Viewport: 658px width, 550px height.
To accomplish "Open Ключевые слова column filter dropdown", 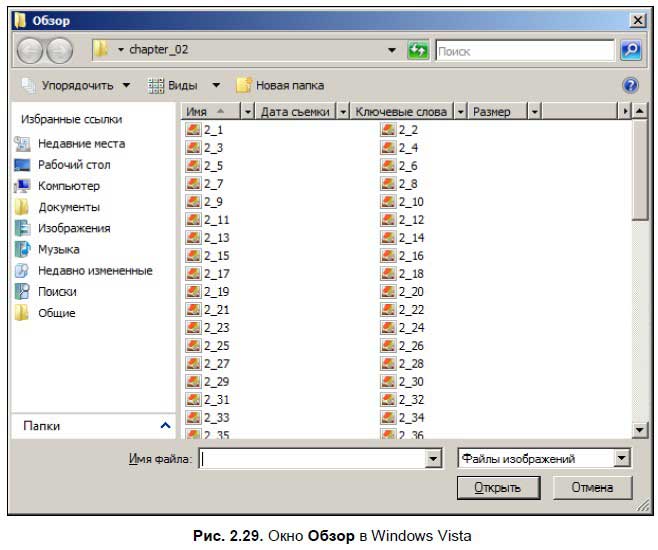I will (460, 112).
